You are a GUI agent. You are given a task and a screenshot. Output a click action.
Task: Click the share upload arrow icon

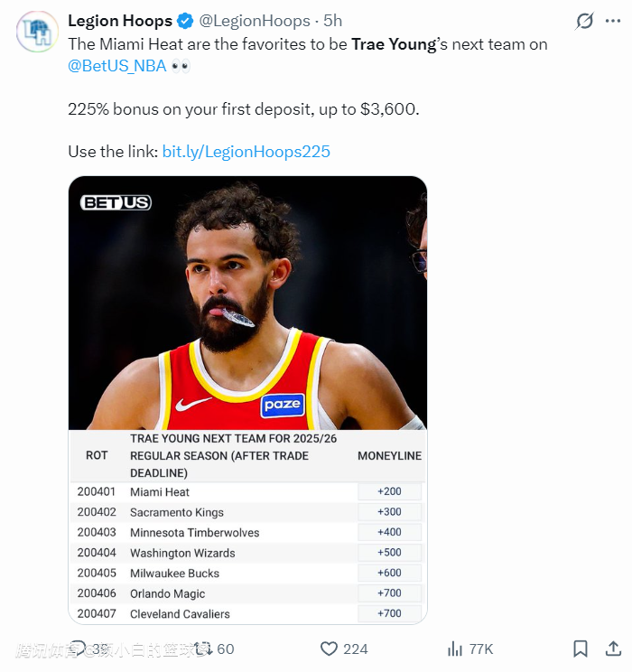click(613, 649)
